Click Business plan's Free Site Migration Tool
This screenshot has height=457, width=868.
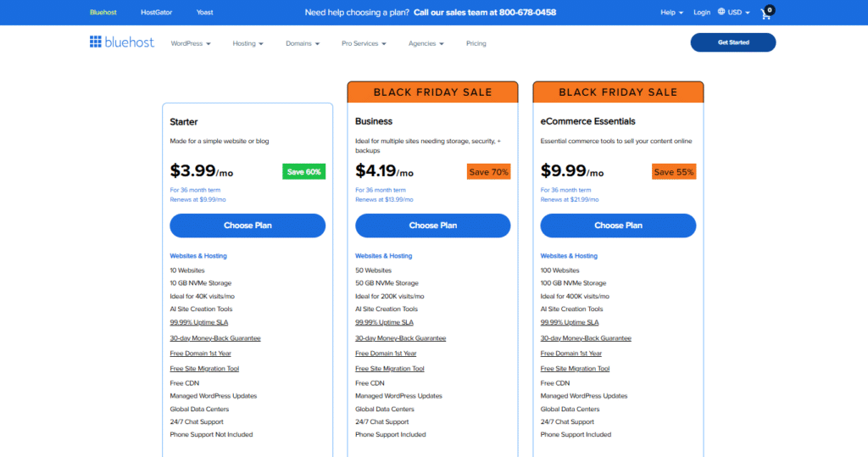click(389, 369)
